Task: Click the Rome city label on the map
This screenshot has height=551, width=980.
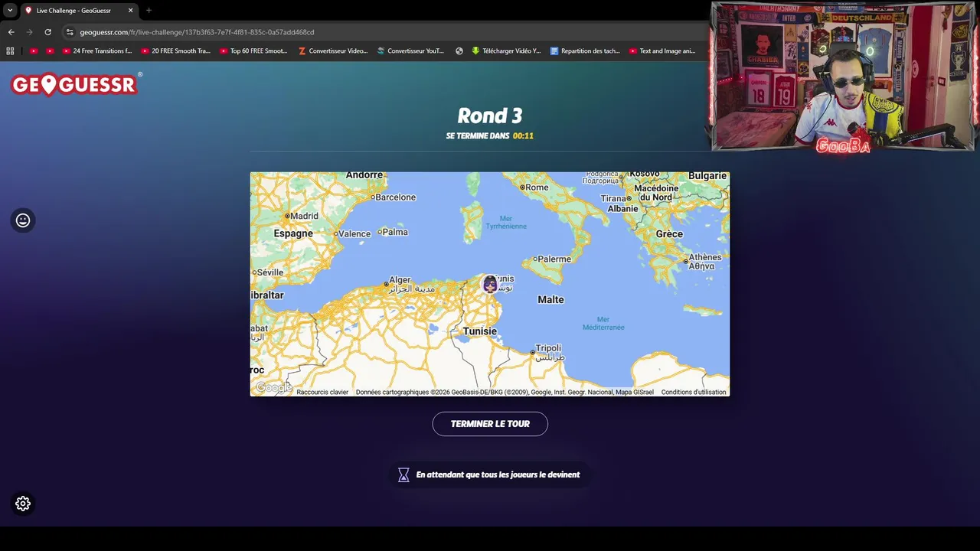Action: pyautogui.click(x=537, y=187)
